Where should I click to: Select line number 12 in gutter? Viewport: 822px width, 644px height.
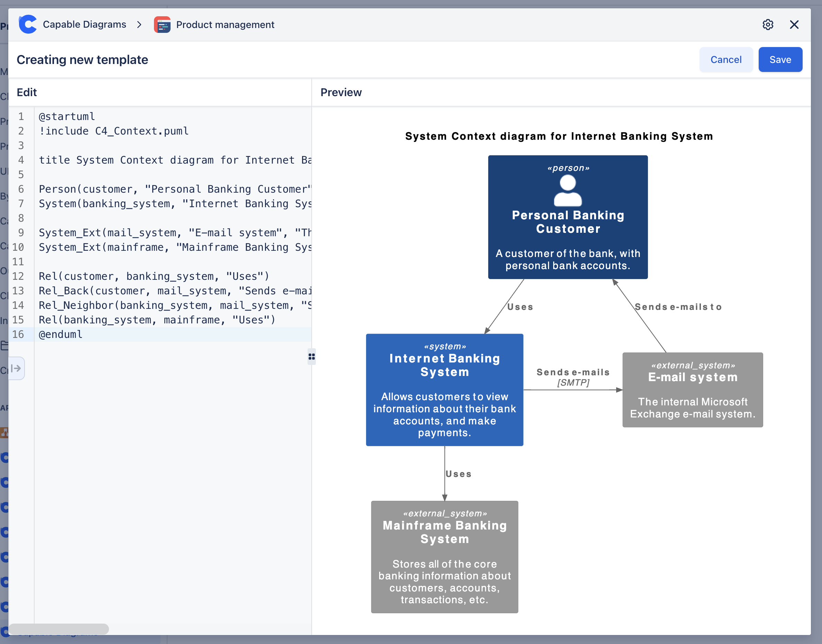coord(18,276)
